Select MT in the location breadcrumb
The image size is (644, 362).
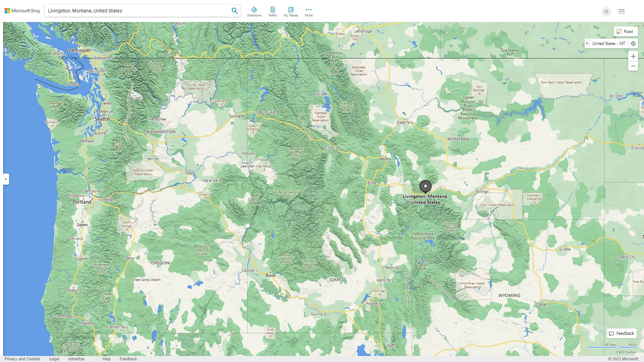tap(623, 43)
